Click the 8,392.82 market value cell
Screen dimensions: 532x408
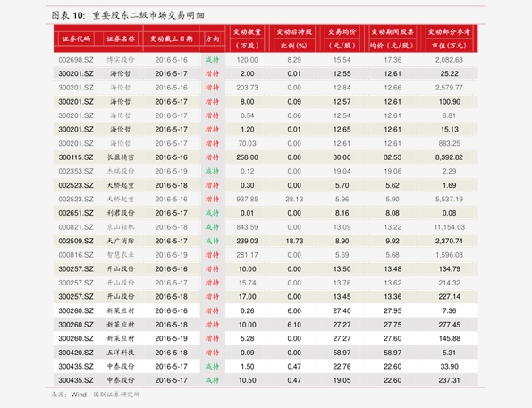click(x=449, y=157)
